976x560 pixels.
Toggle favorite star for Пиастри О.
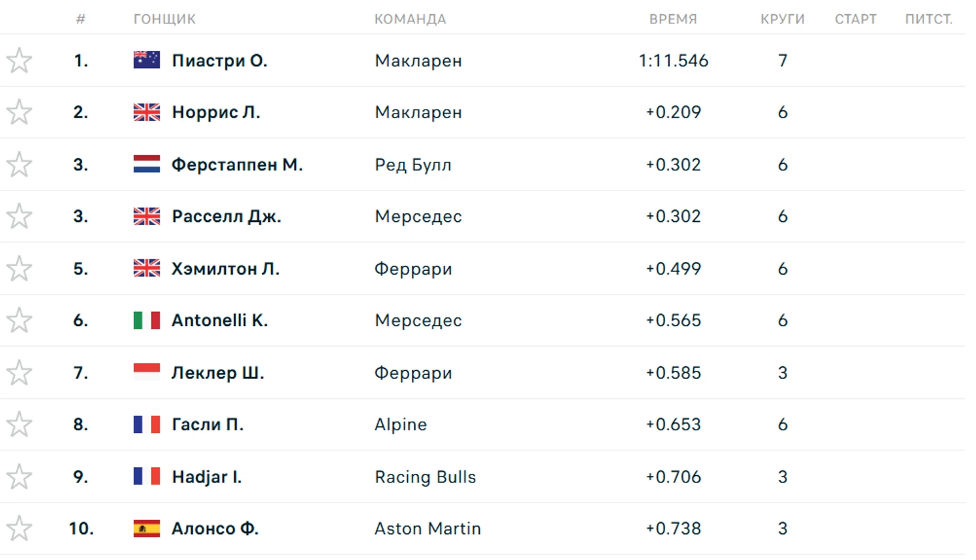point(19,61)
